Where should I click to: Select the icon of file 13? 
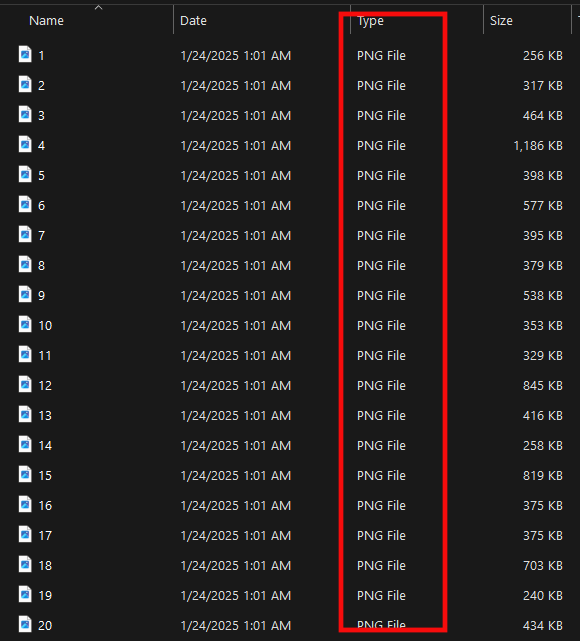25,414
